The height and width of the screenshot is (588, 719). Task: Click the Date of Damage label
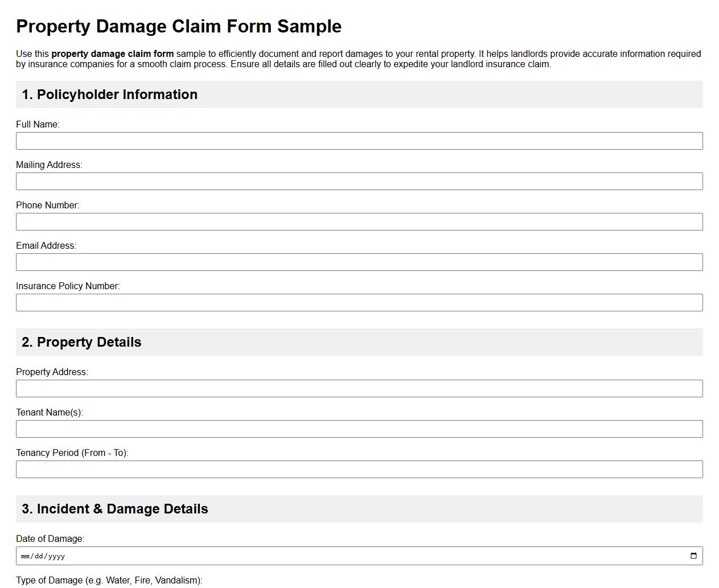[x=50, y=538]
